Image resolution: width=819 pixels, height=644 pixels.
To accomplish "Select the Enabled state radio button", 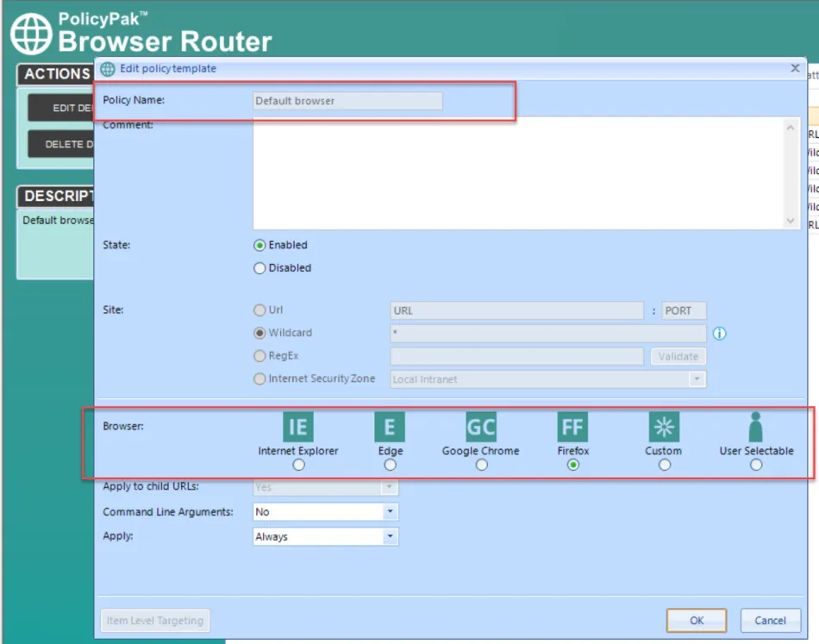I will [259, 245].
